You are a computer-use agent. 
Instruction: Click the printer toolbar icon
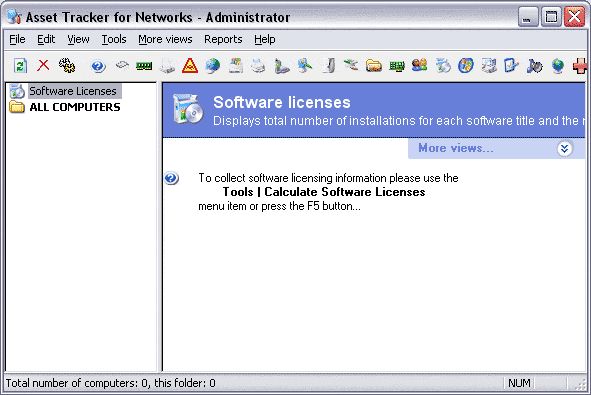(x=259, y=66)
